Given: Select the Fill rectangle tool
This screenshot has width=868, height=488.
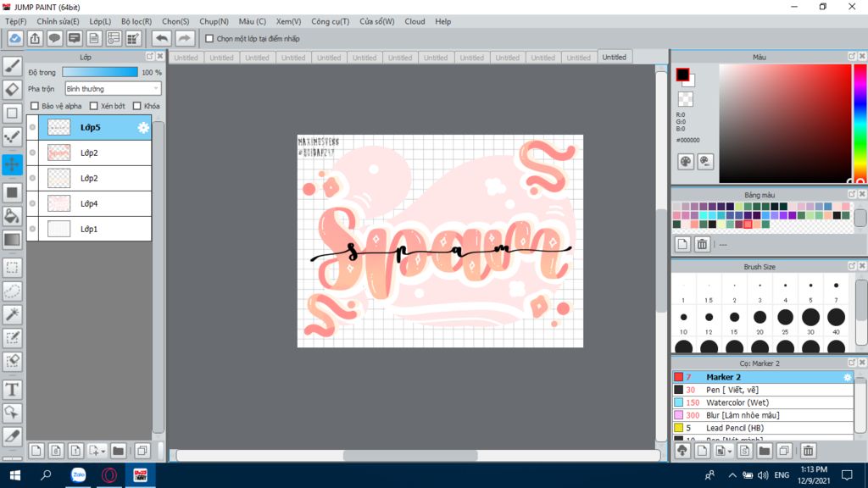Looking at the screenshot, I should click(x=12, y=192).
